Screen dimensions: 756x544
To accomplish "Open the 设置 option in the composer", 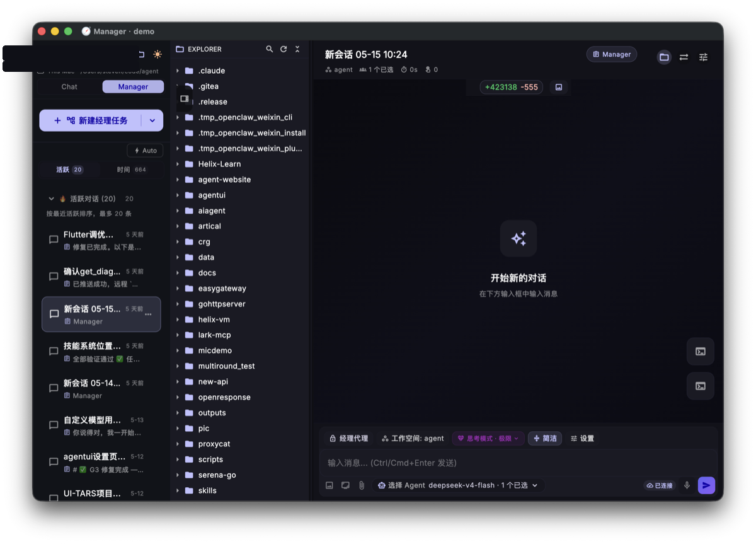I will [582, 438].
